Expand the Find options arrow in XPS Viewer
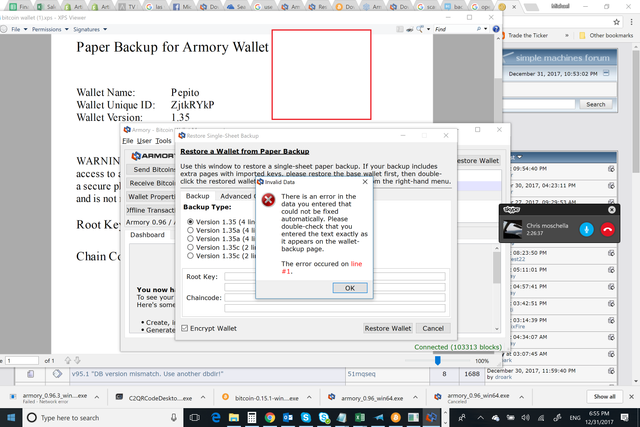This screenshot has width=640, height=427. [485, 29]
